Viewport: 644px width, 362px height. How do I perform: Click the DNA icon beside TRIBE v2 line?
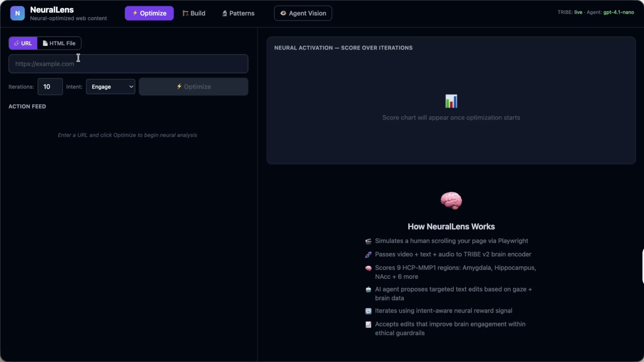pyautogui.click(x=368, y=255)
